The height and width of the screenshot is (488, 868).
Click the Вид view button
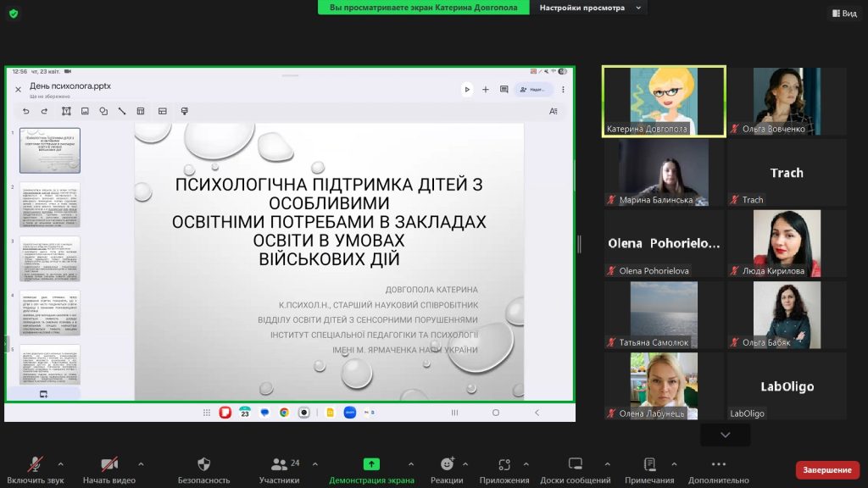click(843, 14)
